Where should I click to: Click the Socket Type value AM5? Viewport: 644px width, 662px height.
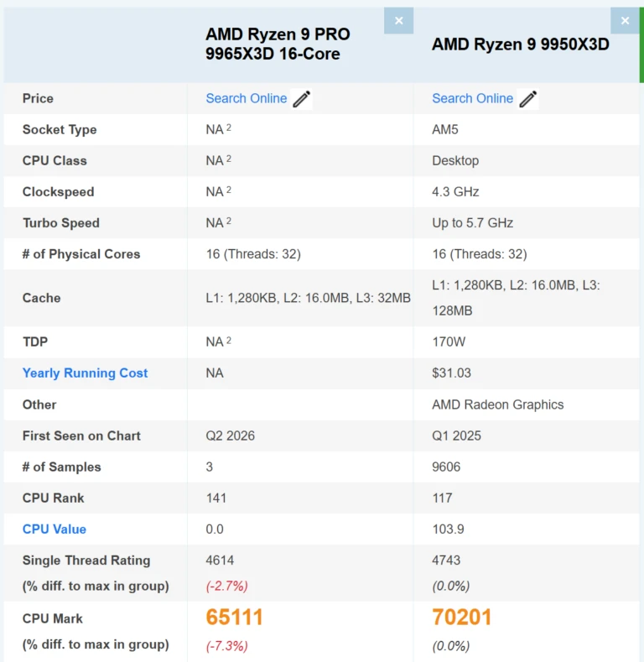pyautogui.click(x=444, y=129)
